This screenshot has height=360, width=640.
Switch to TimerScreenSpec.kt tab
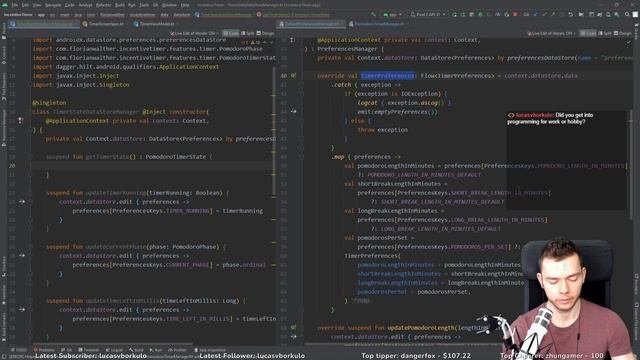(x=106, y=24)
